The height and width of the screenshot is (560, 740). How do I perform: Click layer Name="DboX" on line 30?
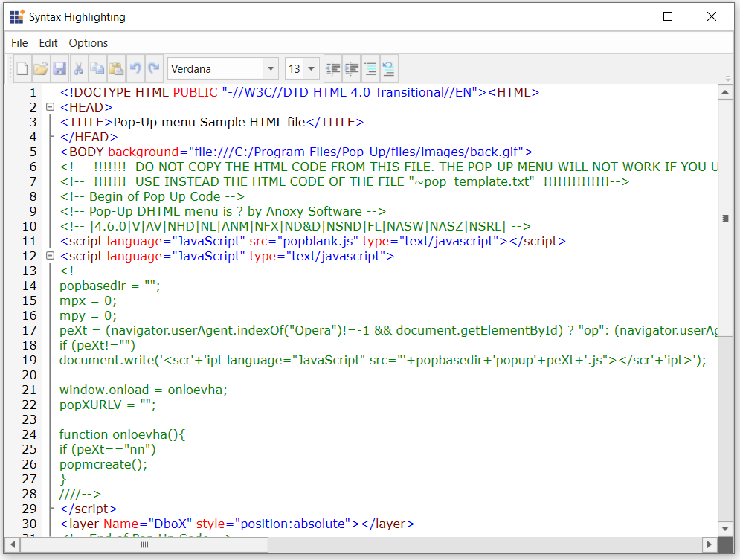237,524
